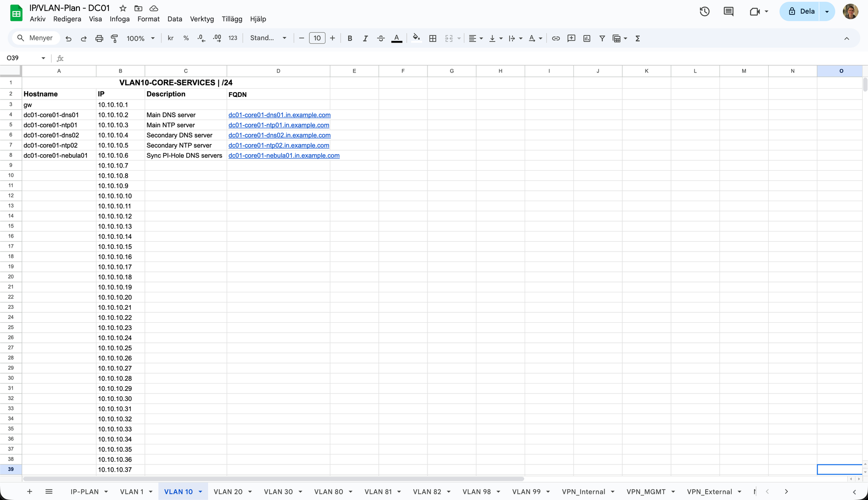This screenshot has height=500, width=868.
Task: Open the comments panel icon
Action: coord(728,12)
